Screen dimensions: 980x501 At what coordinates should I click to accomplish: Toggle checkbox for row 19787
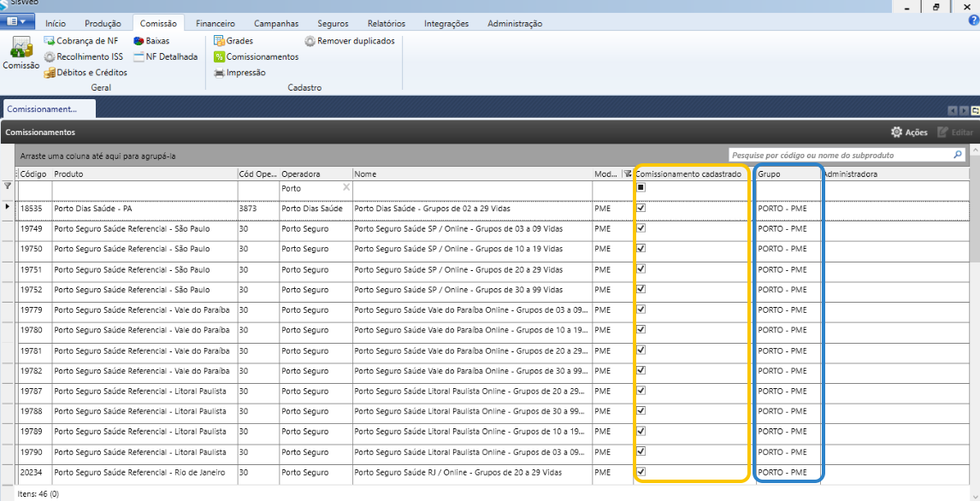click(641, 391)
